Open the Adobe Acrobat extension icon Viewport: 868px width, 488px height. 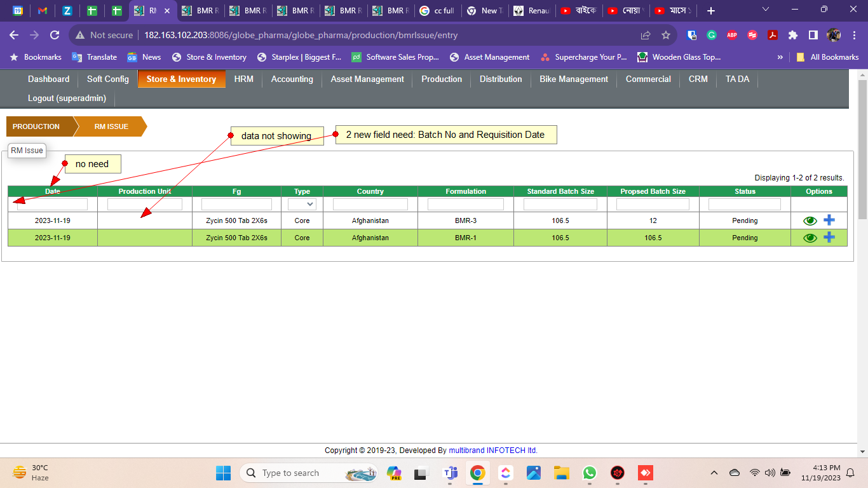pyautogui.click(x=773, y=35)
